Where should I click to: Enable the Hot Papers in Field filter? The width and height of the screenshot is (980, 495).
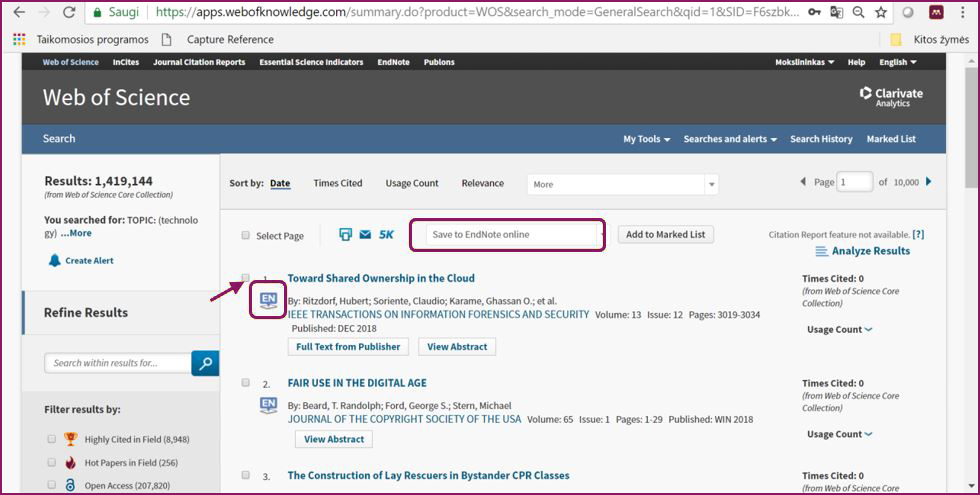(52, 462)
